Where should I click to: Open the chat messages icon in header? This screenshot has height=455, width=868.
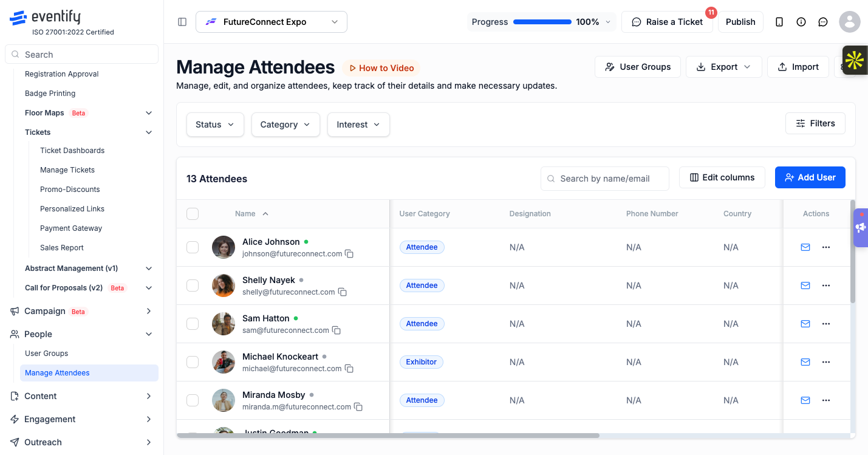tap(823, 22)
